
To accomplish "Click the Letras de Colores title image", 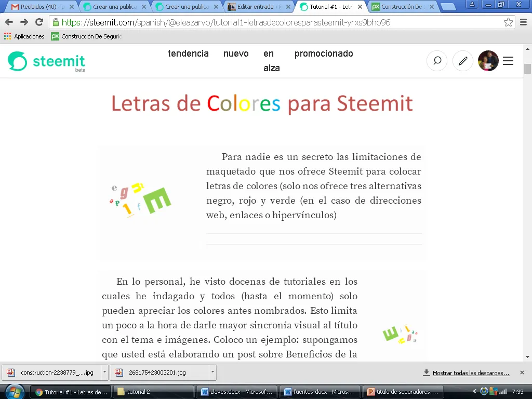I will [262, 103].
